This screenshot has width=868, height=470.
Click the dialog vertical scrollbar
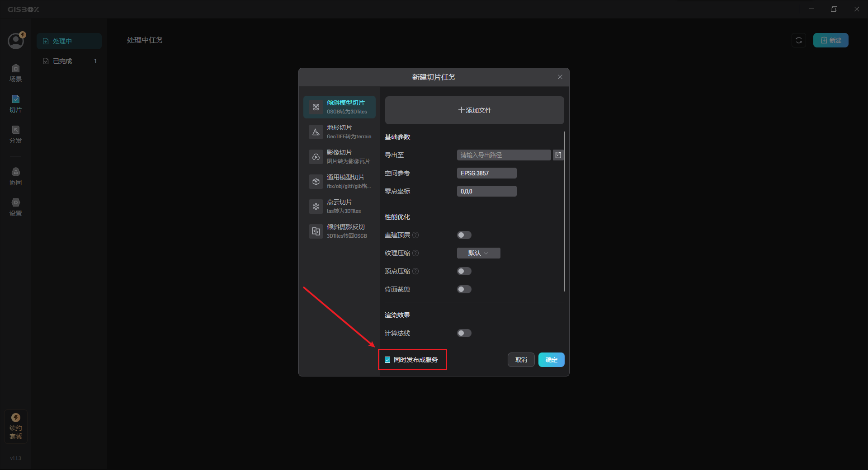(564, 211)
